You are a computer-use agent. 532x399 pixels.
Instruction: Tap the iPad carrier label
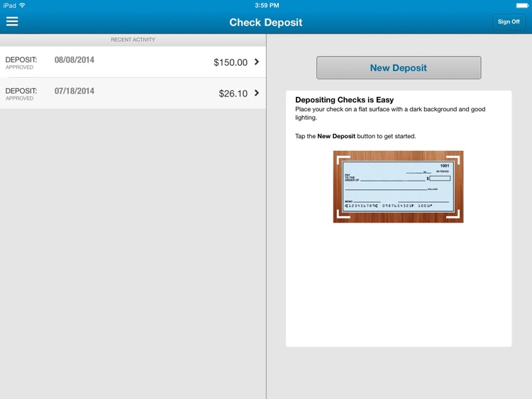9,6
